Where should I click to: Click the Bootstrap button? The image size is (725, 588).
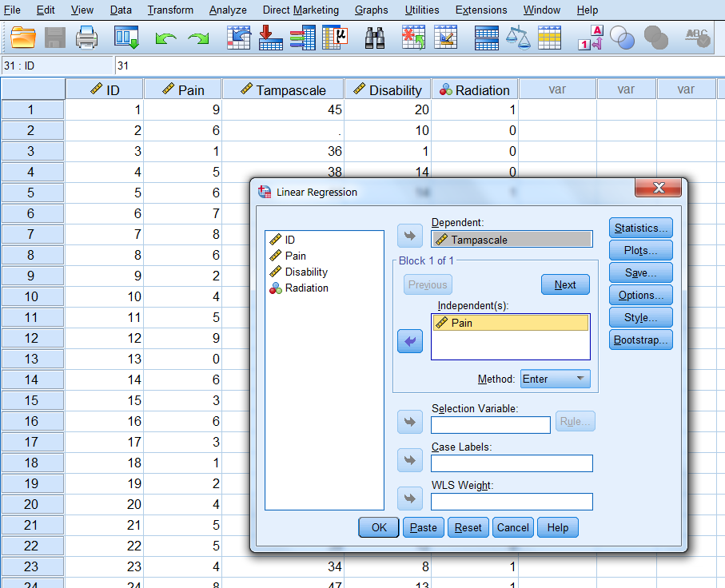click(x=640, y=340)
